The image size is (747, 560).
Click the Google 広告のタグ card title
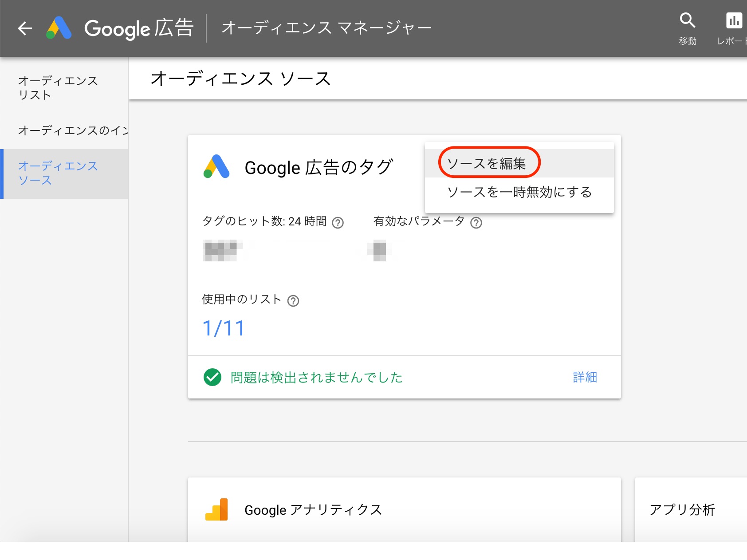pos(319,168)
